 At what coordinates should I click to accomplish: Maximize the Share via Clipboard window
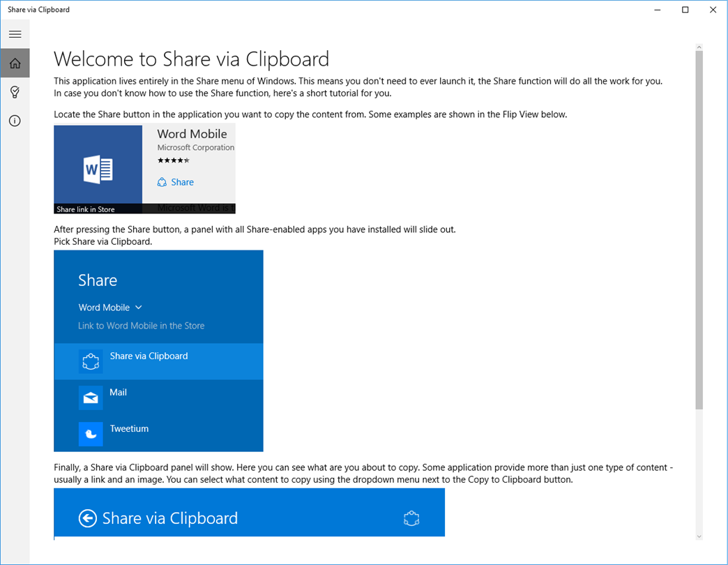click(685, 10)
